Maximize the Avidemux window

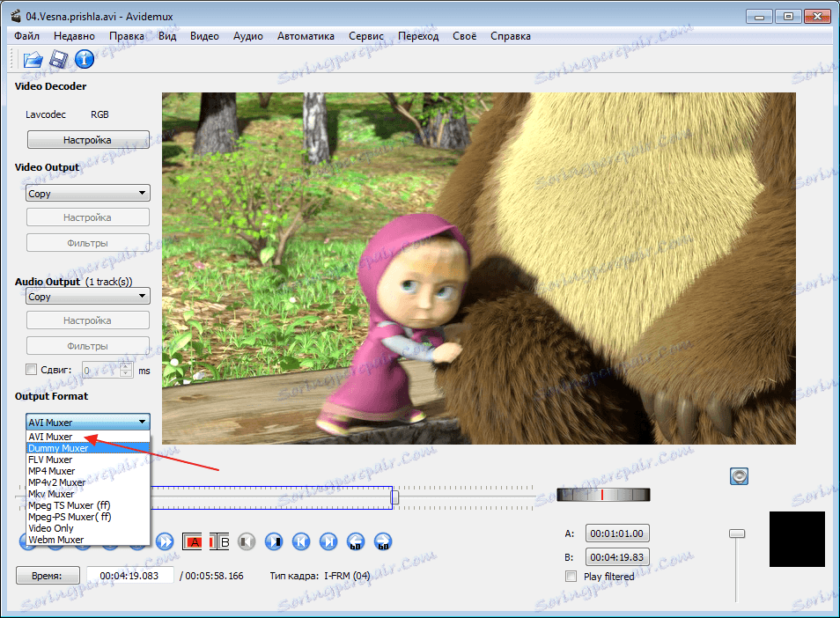click(x=788, y=17)
